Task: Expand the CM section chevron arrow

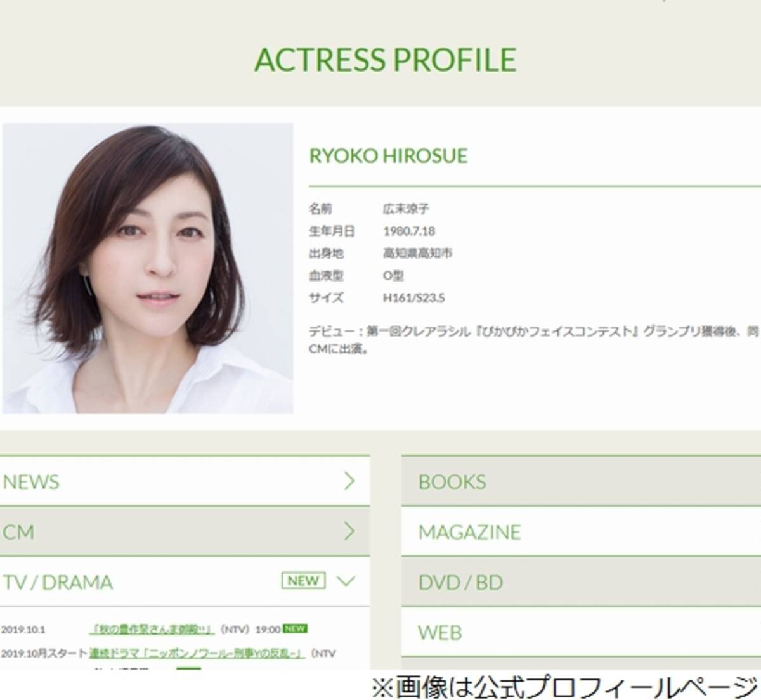Action: (349, 531)
